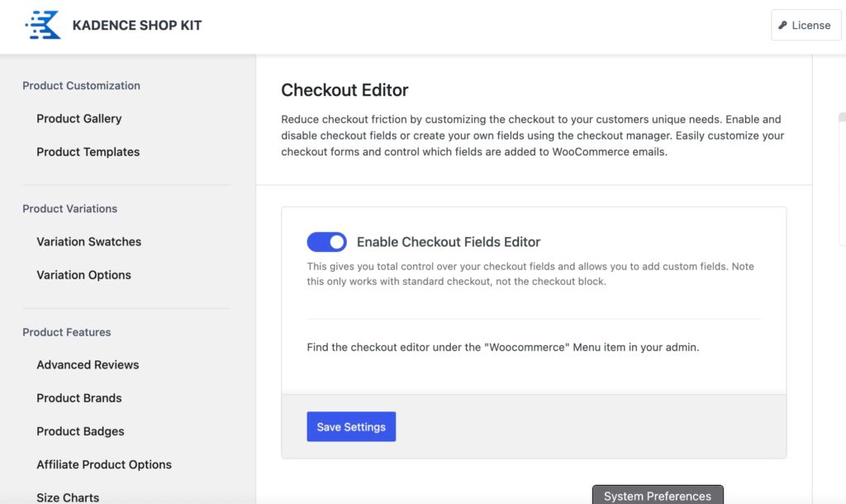This screenshot has height=504, width=846.
Task: Click the License button
Action: (806, 25)
